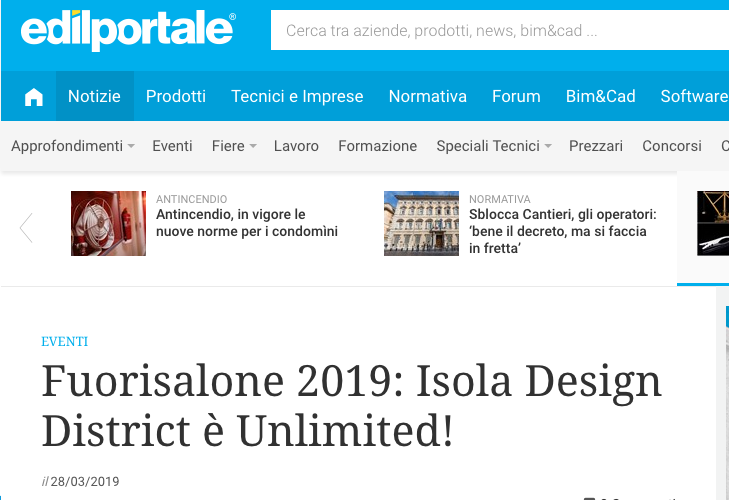This screenshot has width=729, height=500.
Task: Click the Fuorisalone 2019 article headline
Action: click(x=351, y=406)
